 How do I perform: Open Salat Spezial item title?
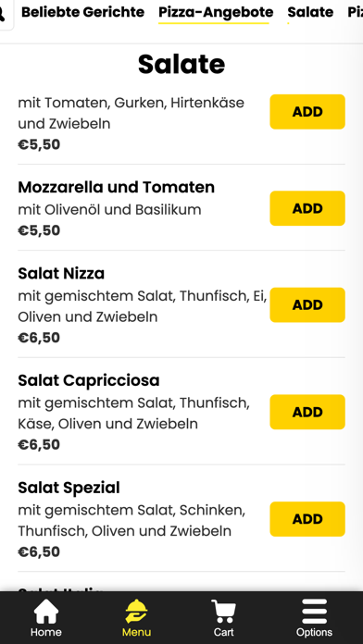pyautogui.click(x=69, y=488)
